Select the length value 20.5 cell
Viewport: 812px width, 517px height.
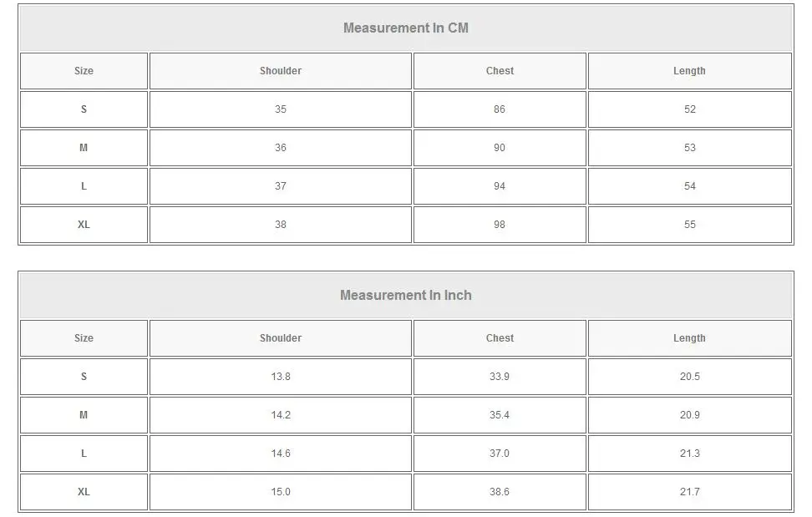tap(689, 377)
